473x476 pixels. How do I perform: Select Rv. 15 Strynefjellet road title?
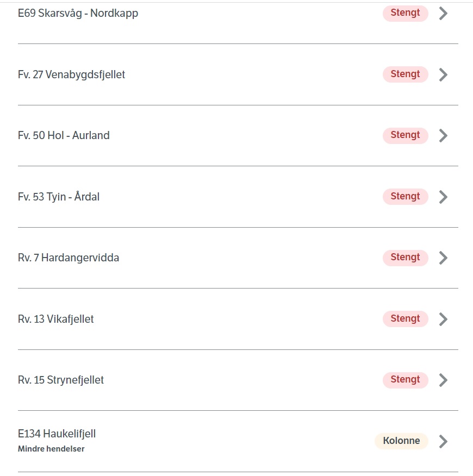(x=61, y=380)
